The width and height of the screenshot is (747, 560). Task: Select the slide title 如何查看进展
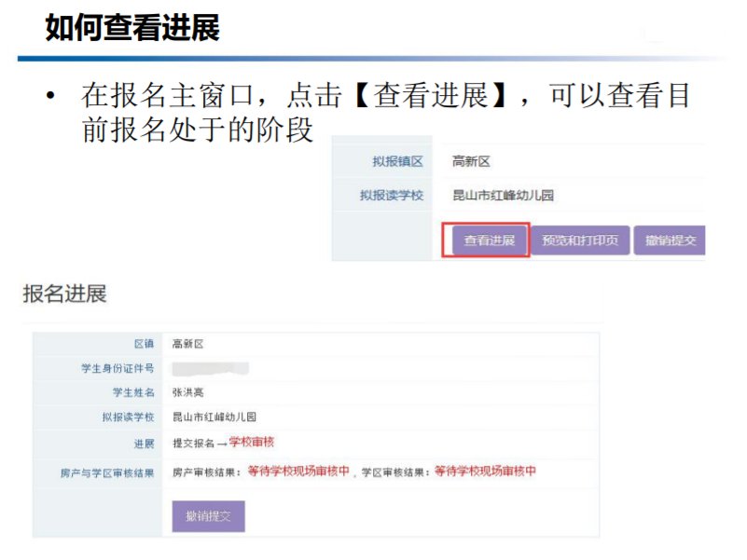(x=131, y=29)
